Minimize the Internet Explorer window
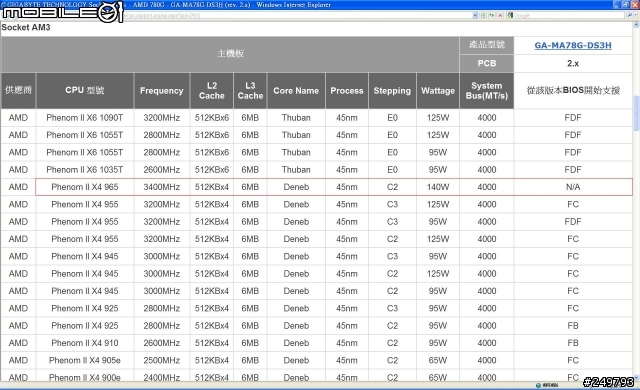Image resolution: width=640 pixels, height=390 pixels. pos(617,5)
